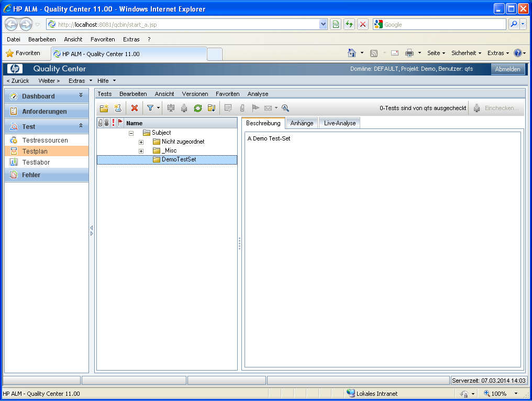Click the Abmelden button

507,69
